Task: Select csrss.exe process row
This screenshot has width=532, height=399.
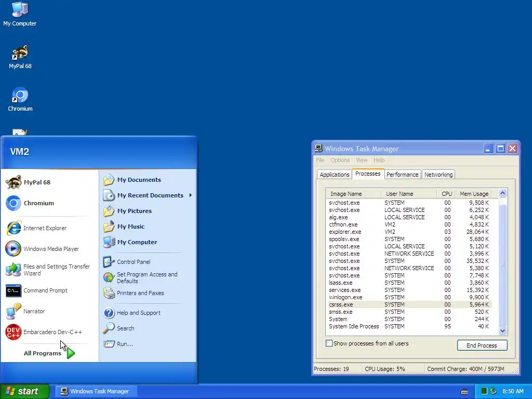Action: 409,304
